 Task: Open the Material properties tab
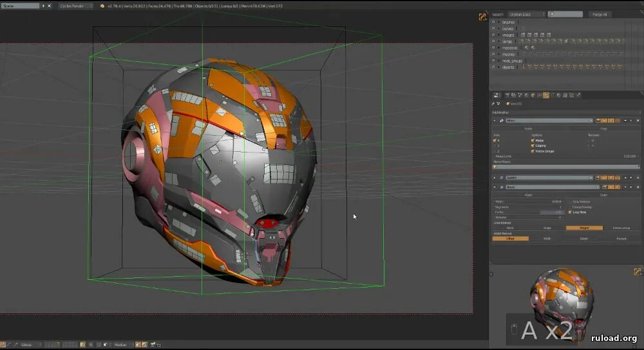tap(558, 95)
